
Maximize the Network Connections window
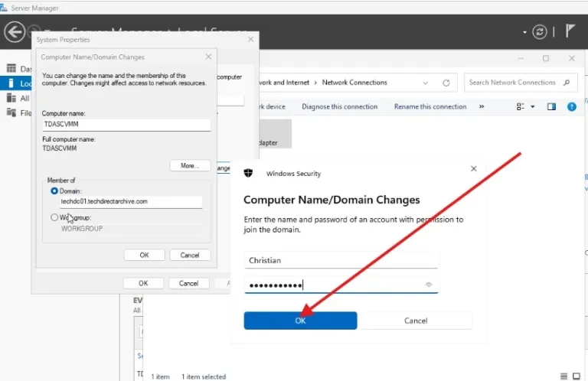tap(546, 58)
